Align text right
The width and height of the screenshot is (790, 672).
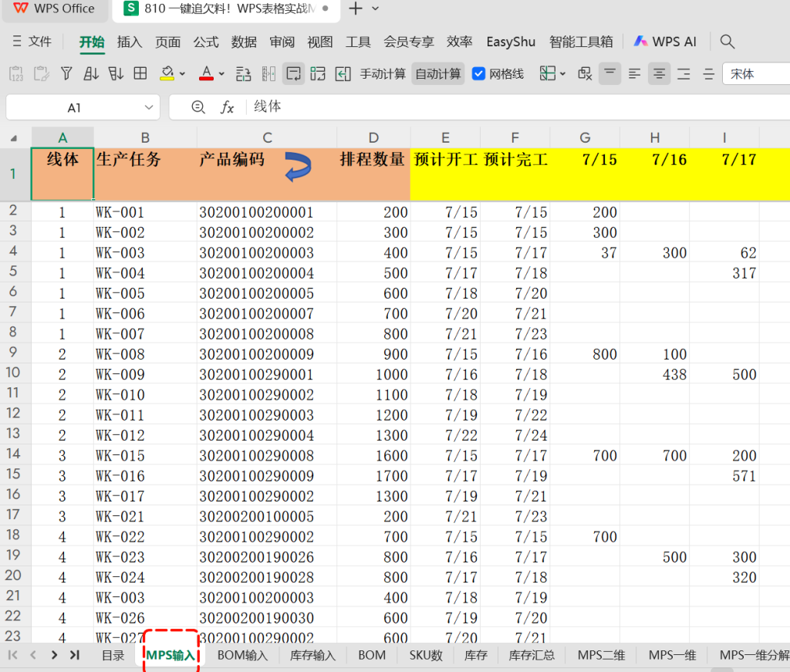coord(684,74)
